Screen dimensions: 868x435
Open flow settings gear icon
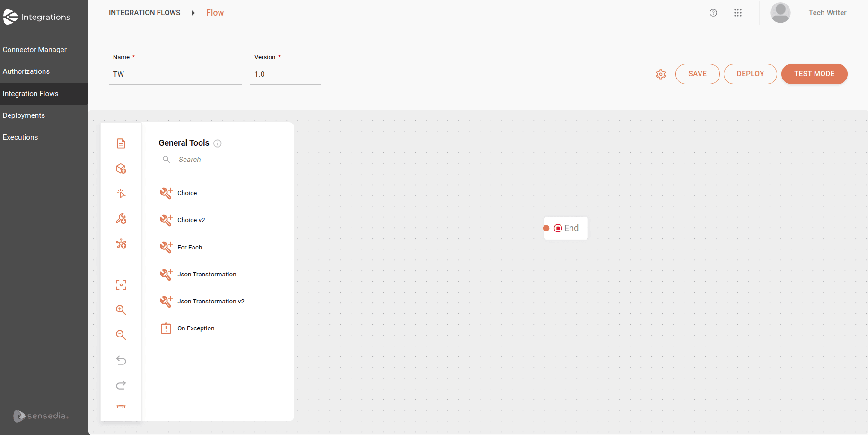[x=661, y=74]
